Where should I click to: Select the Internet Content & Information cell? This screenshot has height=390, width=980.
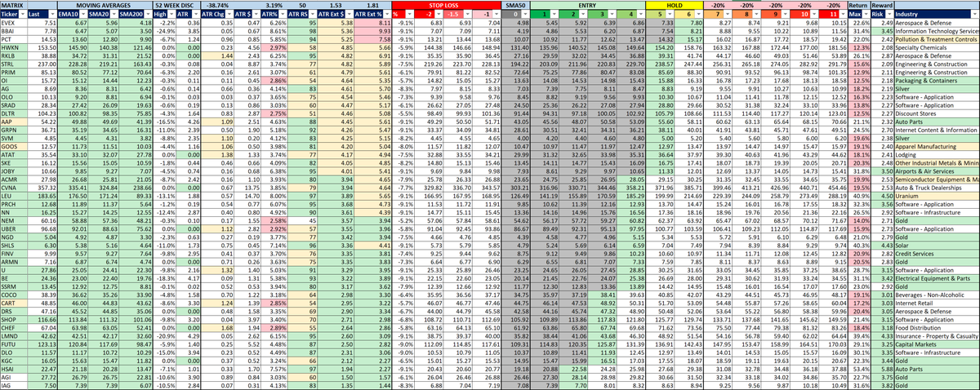pyautogui.click(x=937, y=131)
